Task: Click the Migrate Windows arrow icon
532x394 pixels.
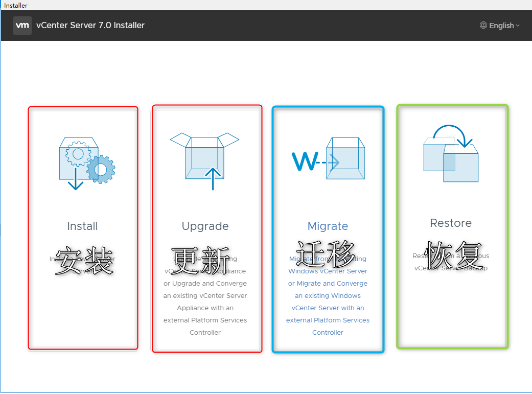Action: pyautogui.click(x=328, y=158)
